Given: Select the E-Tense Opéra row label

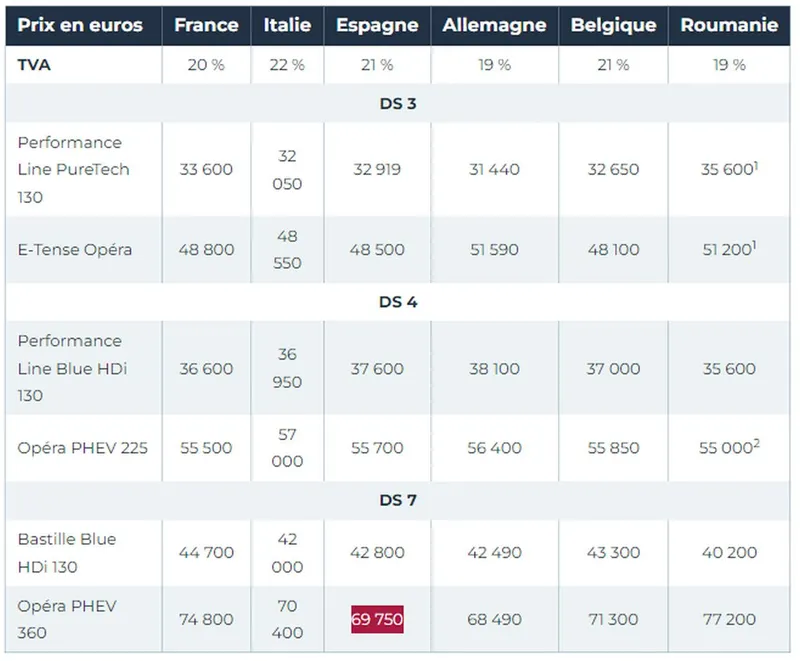Looking at the screenshot, I should pos(74,249).
